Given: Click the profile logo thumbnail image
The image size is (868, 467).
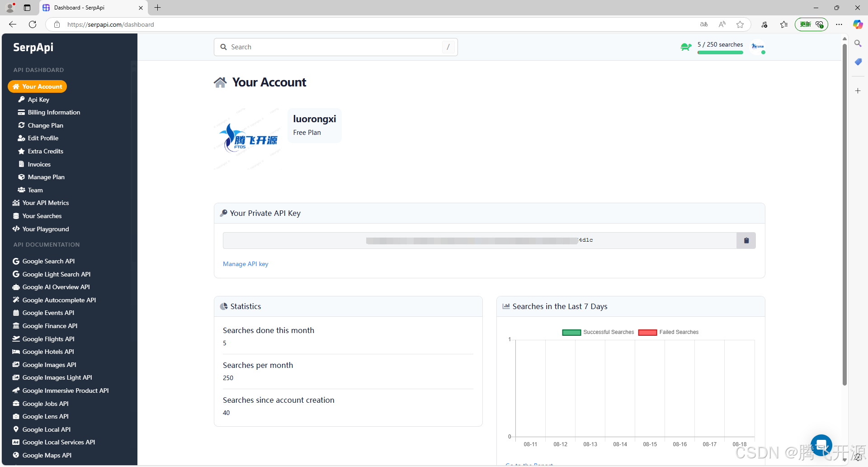Looking at the screenshot, I should coord(248,139).
